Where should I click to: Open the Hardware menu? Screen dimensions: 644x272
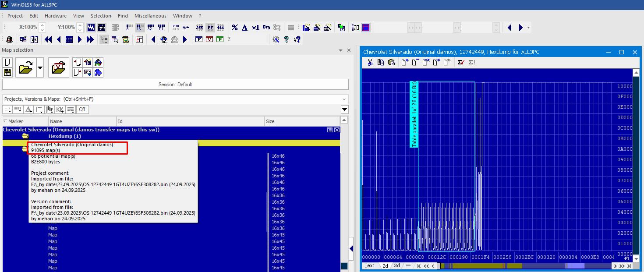click(56, 16)
